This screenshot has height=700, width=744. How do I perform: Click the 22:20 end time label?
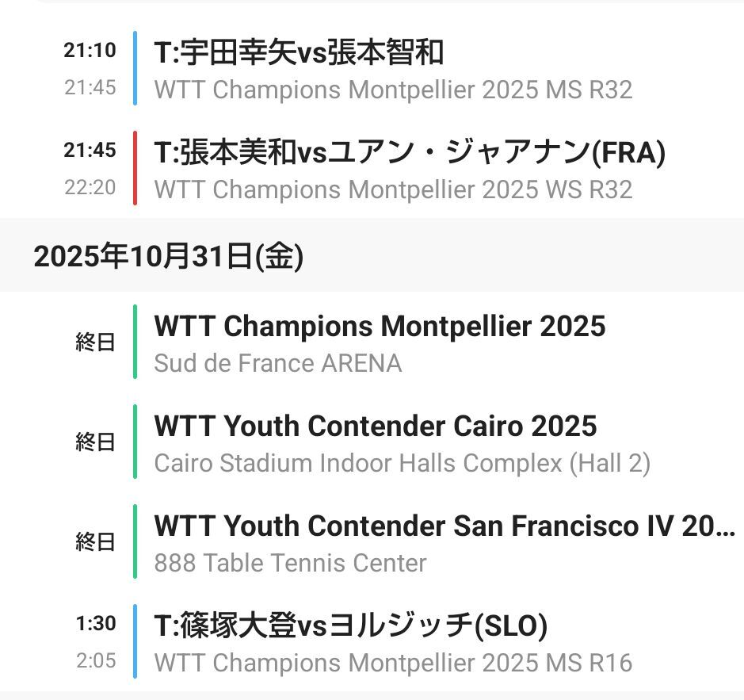point(90,188)
